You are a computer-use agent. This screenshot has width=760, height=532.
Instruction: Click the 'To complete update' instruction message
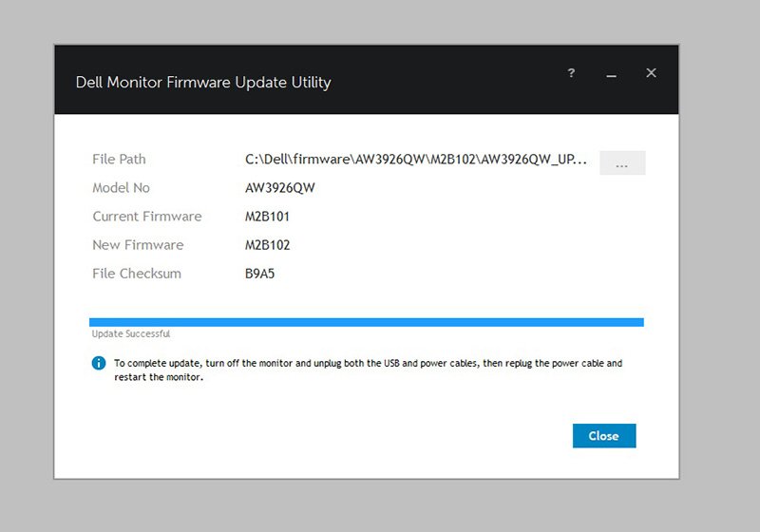coord(369,370)
